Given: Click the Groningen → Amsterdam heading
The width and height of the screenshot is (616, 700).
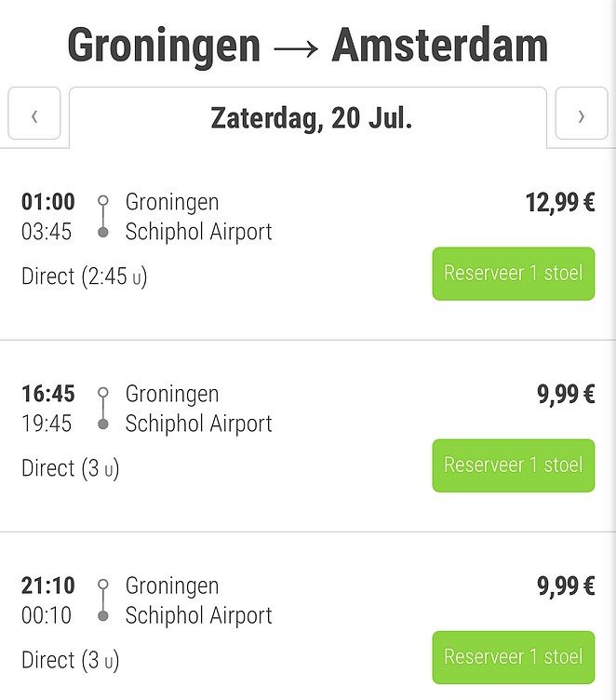Looking at the screenshot, I should [308, 46].
